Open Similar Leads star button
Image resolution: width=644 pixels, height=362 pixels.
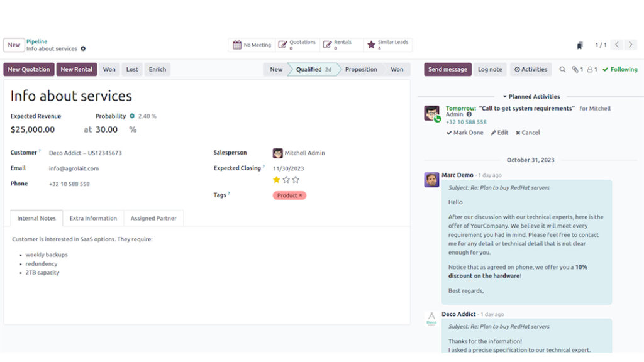[x=388, y=45]
